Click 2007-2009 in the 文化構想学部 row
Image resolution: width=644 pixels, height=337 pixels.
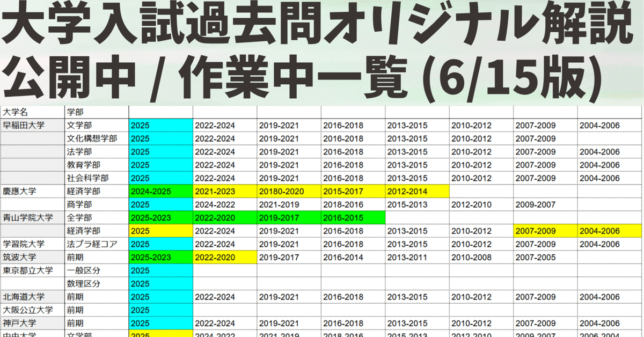point(545,138)
